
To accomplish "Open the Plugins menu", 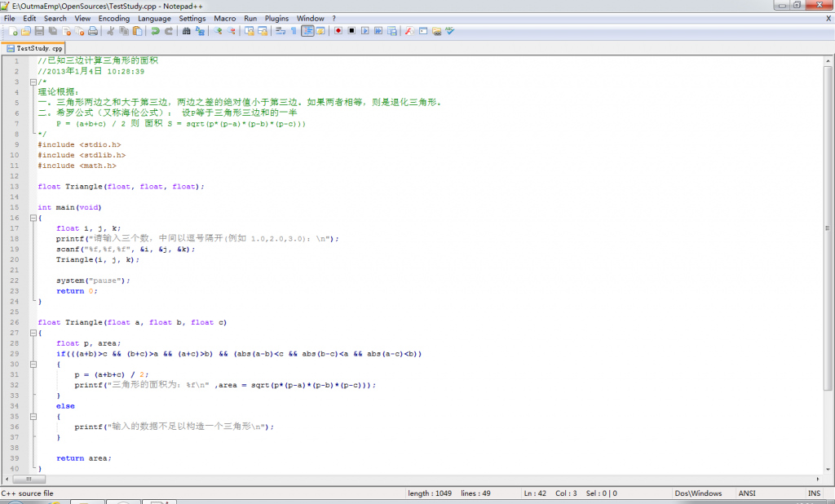I will point(276,18).
